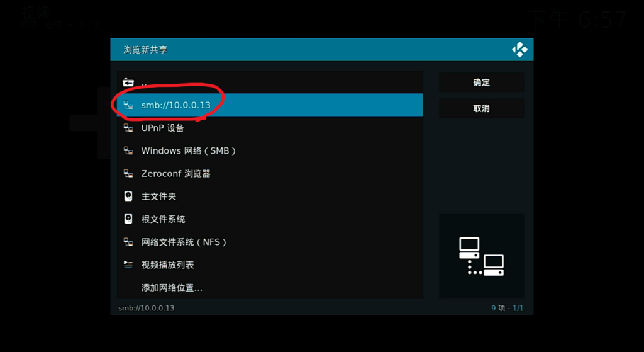The height and width of the screenshot is (352, 644).
Task: Click network icon beside Windows 网络 (SMB)
Action: (x=128, y=150)
